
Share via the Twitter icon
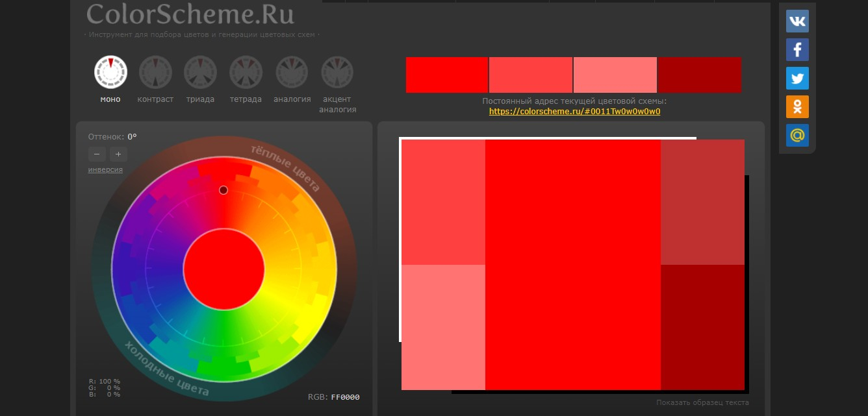coord(797,78)
